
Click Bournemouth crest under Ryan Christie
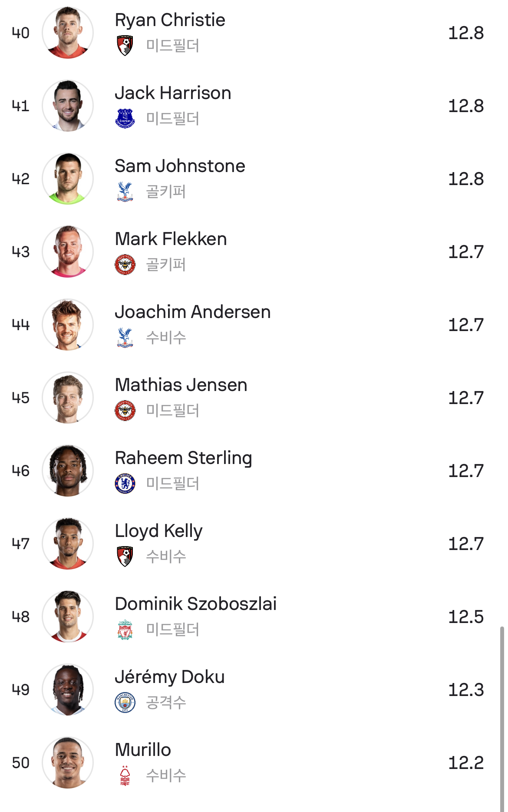(125, 46)
